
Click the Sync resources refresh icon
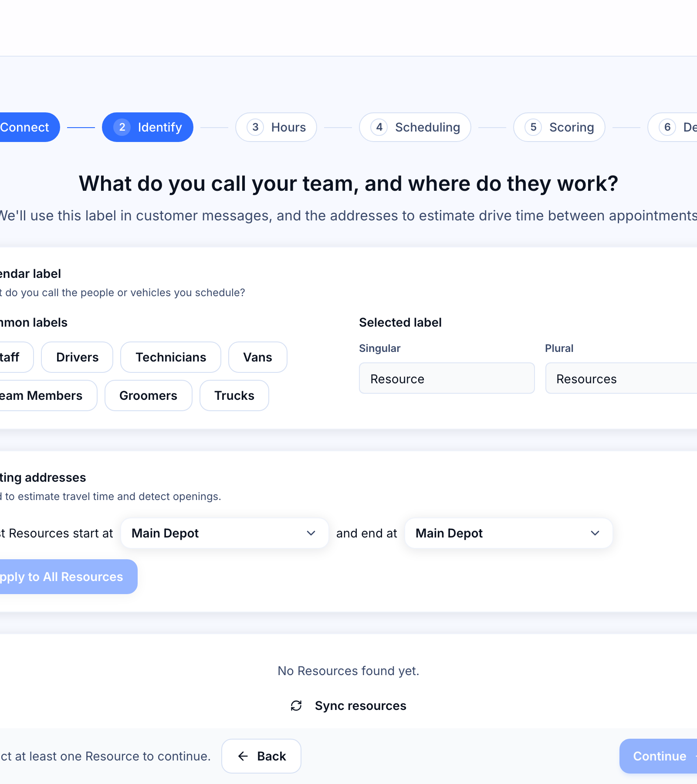click(x=296, y=706)
